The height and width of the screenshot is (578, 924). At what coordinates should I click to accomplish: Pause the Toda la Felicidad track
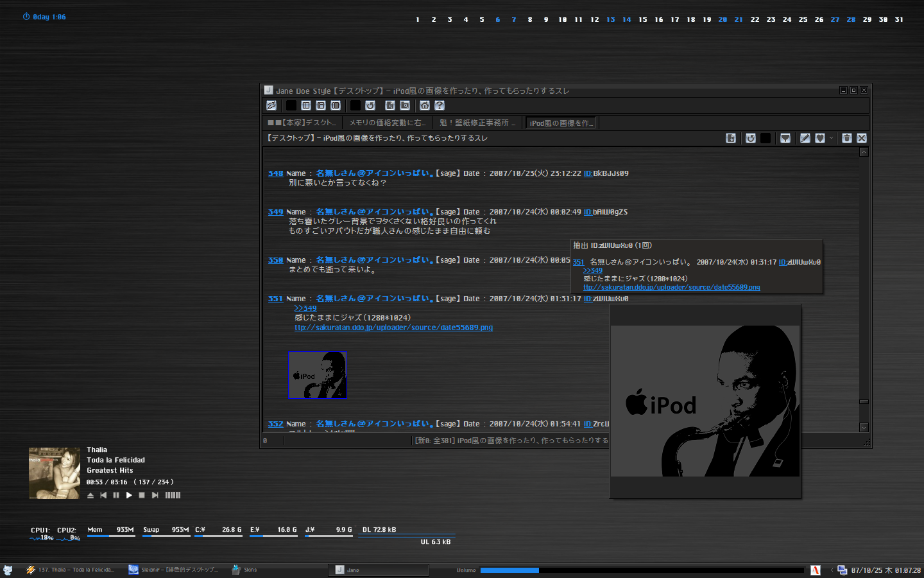click(x=116, y=495)
